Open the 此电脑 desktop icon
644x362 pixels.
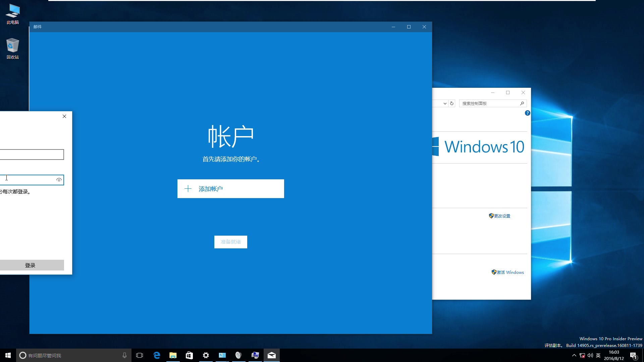13,14
